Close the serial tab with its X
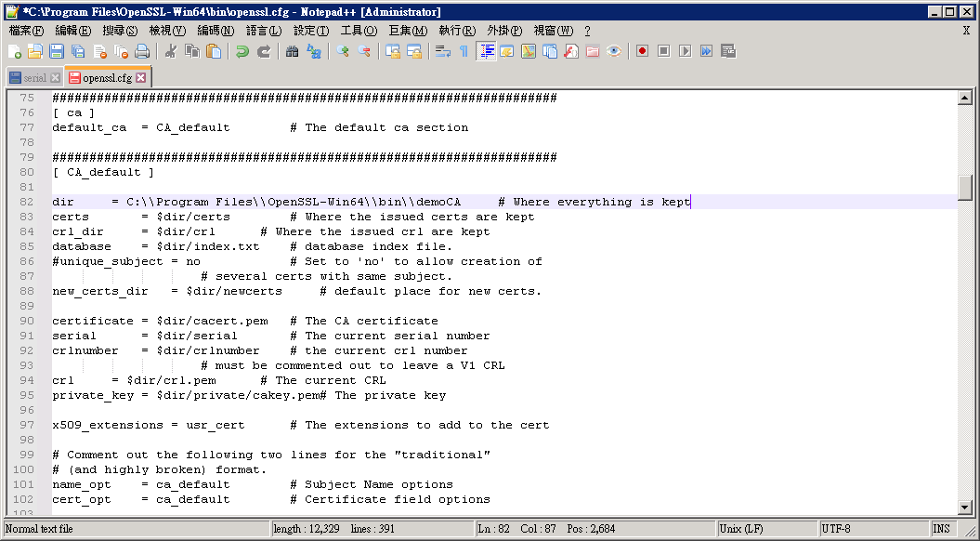Viewport: 980px width, 541px height. coord(55,78)
